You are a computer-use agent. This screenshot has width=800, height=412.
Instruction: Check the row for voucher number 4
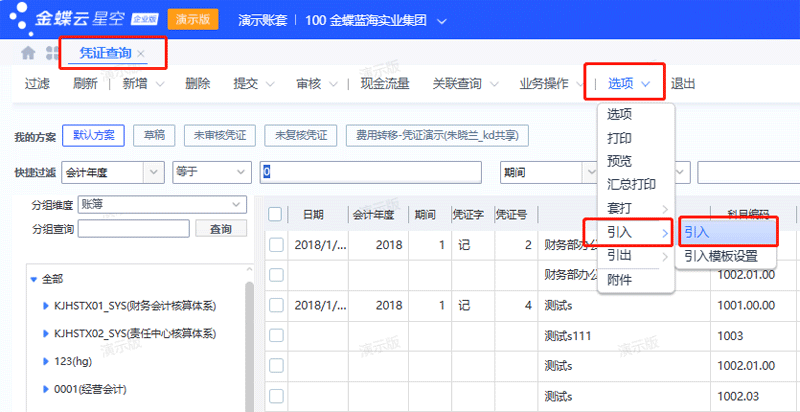276,305
